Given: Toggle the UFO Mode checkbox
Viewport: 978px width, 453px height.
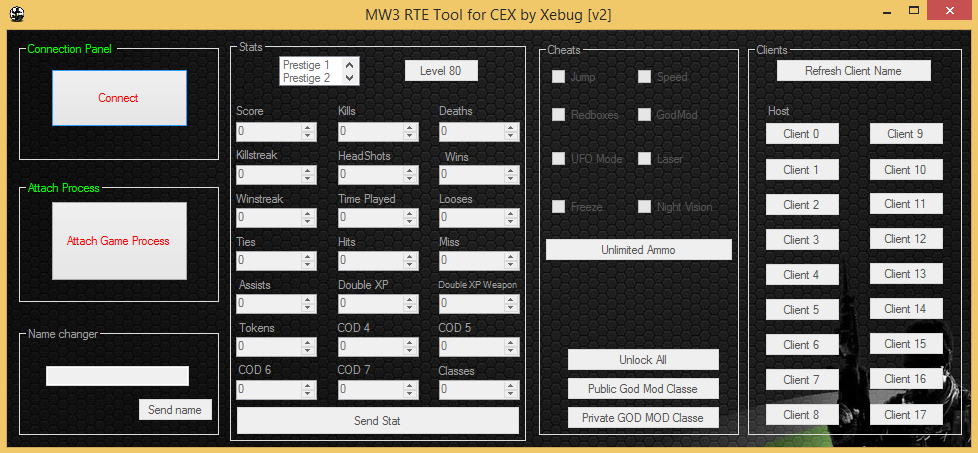Looking at the screenshot, I should (x=559, y=158).
